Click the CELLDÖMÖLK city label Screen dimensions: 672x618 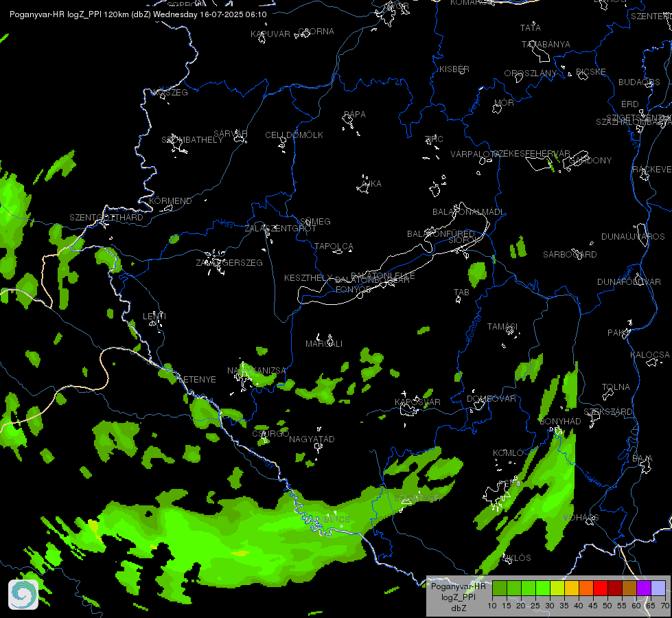[294, 135]
